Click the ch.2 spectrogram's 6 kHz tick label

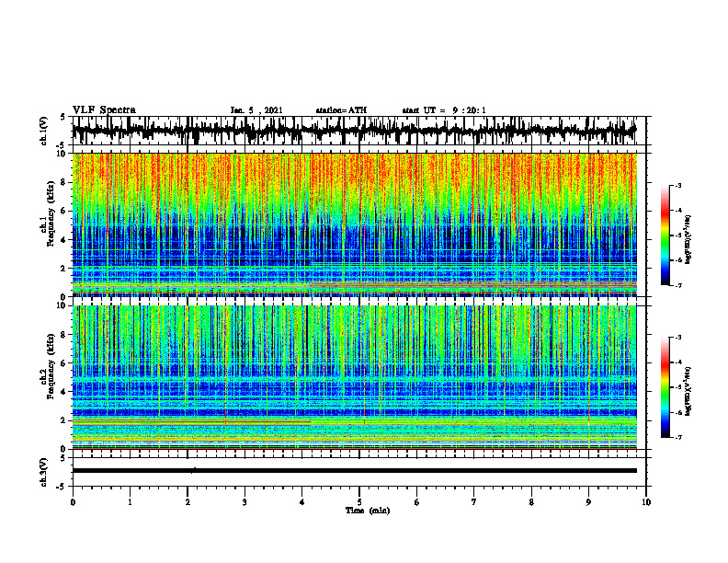pyautogui.click(x=63, y=363)
